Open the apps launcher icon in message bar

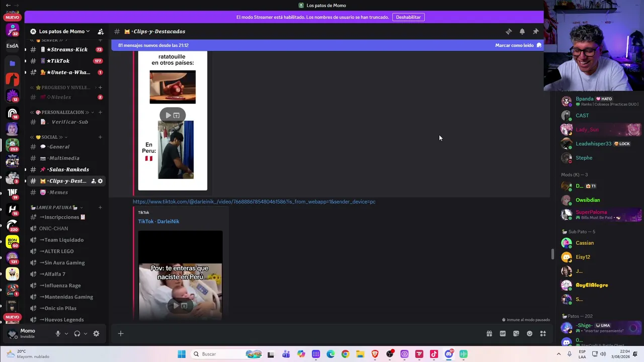coord(543,333)
